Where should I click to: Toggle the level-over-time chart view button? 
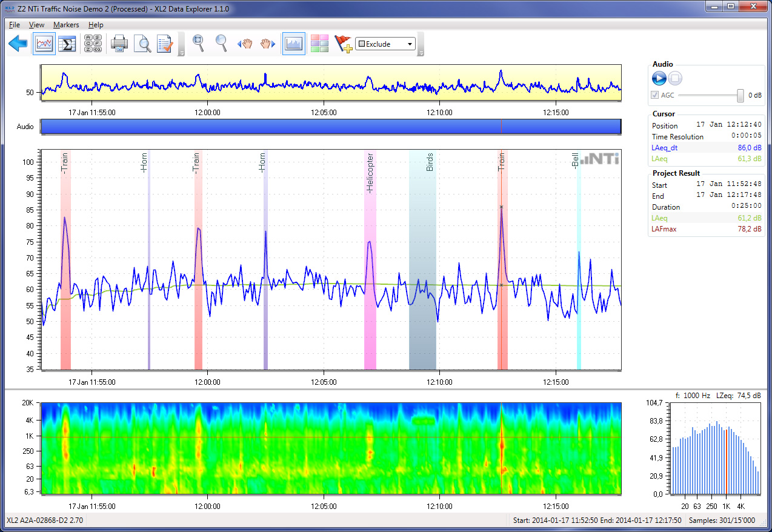tap(44, 44)
